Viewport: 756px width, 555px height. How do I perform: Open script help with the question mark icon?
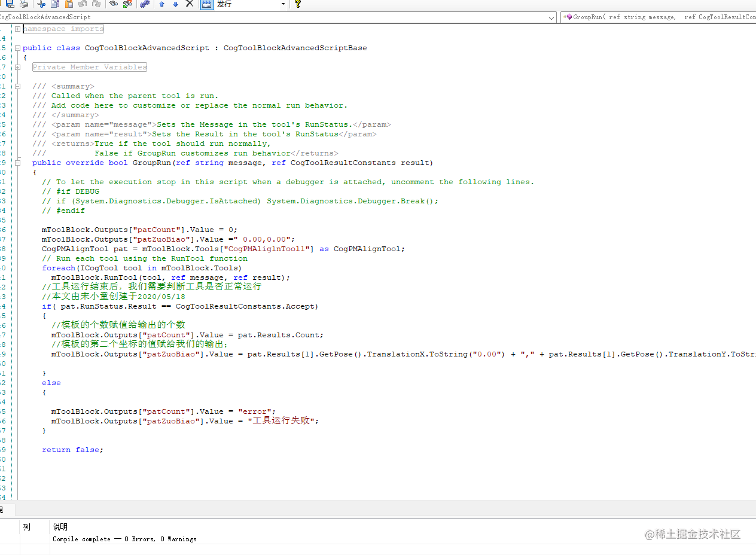[x=297, y=4]
